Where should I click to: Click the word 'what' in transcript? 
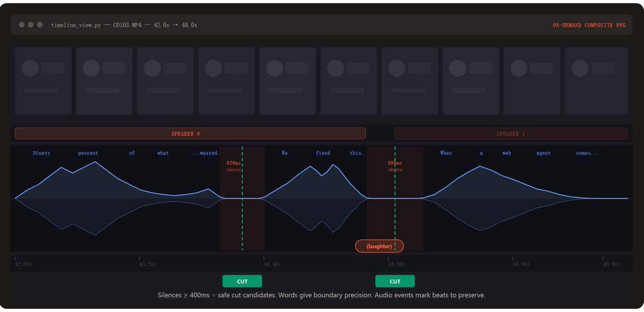pos(163,153)
